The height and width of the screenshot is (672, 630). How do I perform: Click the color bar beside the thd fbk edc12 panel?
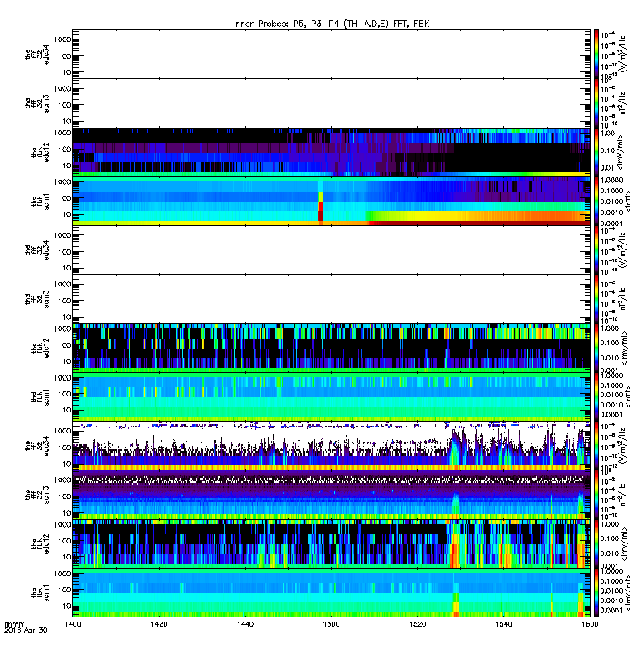pyautogui.click(x=596, y=348)
